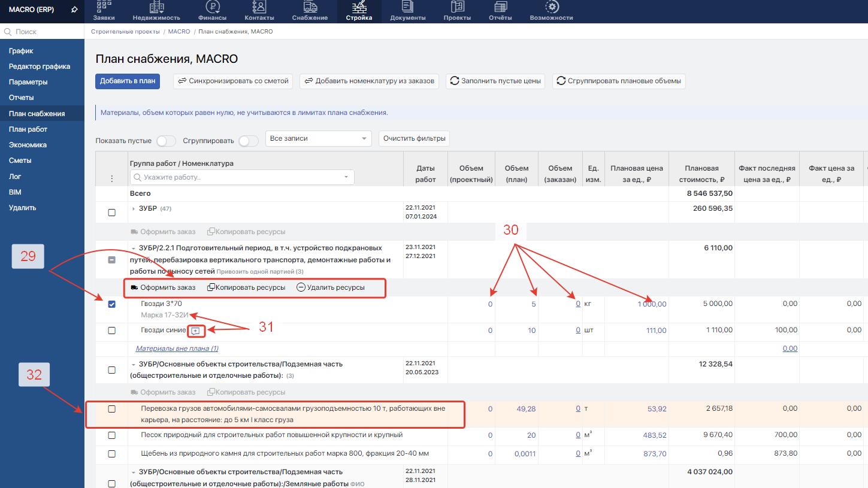Open the Материалы вне плана (1) link
868x488 pixels.
click(x=177, y=348)
